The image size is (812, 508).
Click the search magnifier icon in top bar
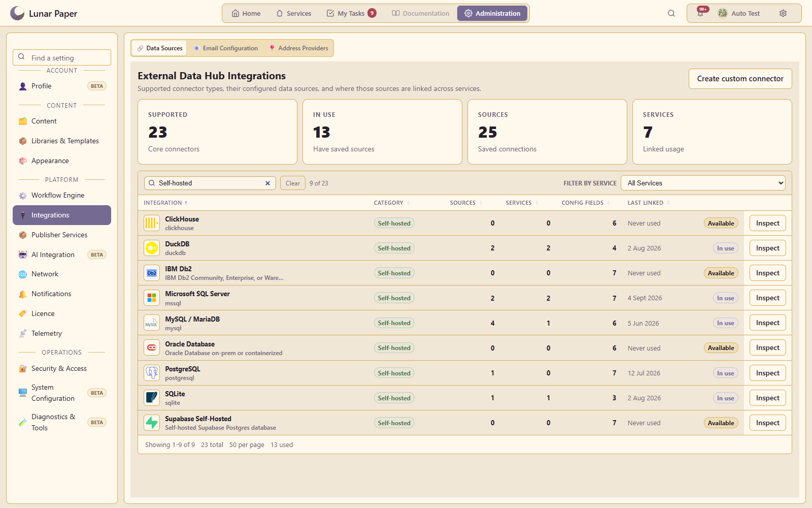click(671, 13)
